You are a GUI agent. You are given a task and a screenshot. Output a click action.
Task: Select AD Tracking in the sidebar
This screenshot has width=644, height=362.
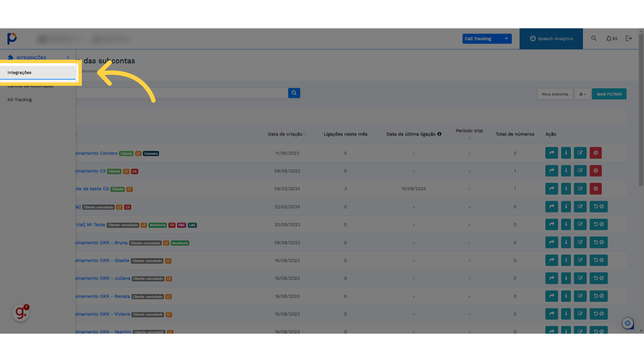19,100
